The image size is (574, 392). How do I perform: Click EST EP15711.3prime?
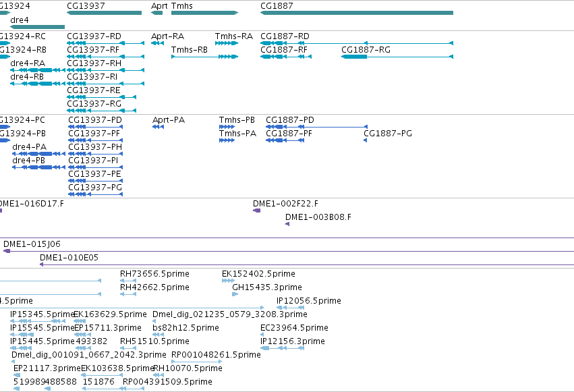pyautogui.click(x=82, y=335)
